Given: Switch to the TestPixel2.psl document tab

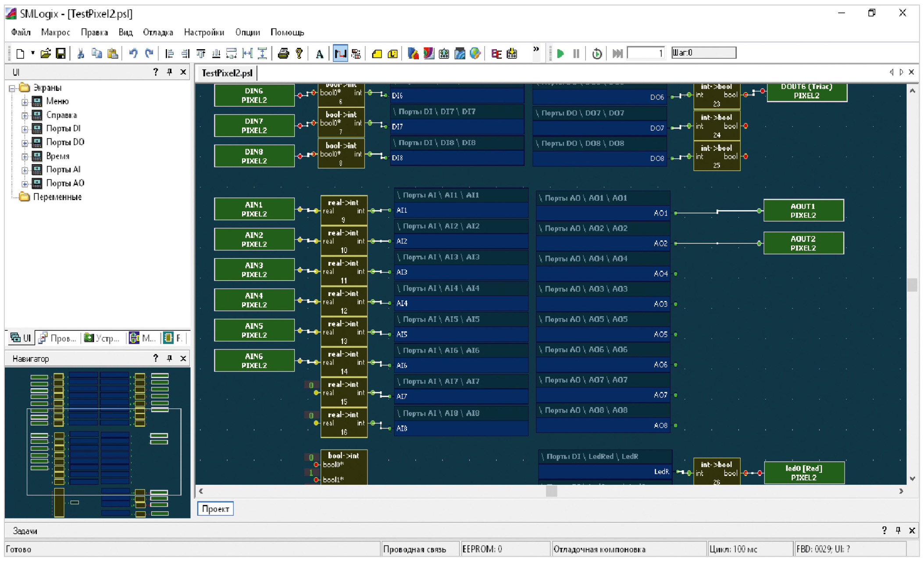Looking at the screenshot, I should [x=227, y=73].
